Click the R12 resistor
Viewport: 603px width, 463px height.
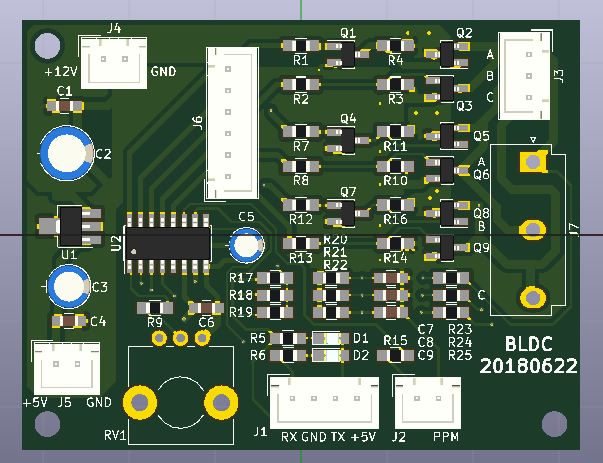point(301,205)
